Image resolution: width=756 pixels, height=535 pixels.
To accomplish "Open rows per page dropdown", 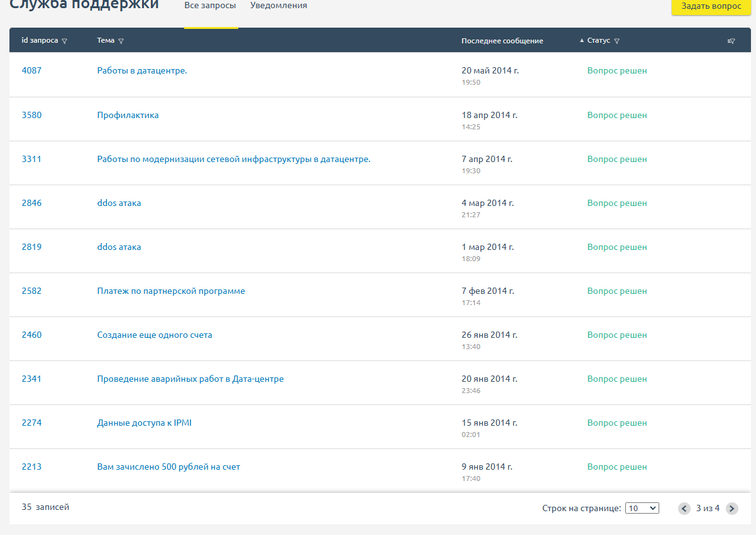I will [642, 509].
